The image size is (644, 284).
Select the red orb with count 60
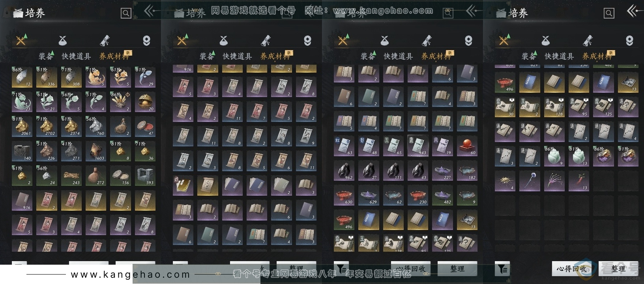[x=467, y=146]
